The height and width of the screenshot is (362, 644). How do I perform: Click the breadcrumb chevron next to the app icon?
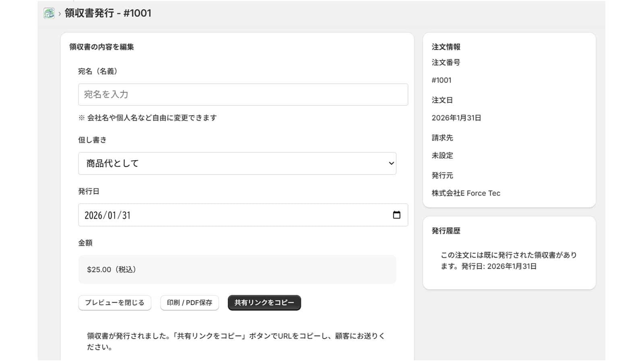60,13
